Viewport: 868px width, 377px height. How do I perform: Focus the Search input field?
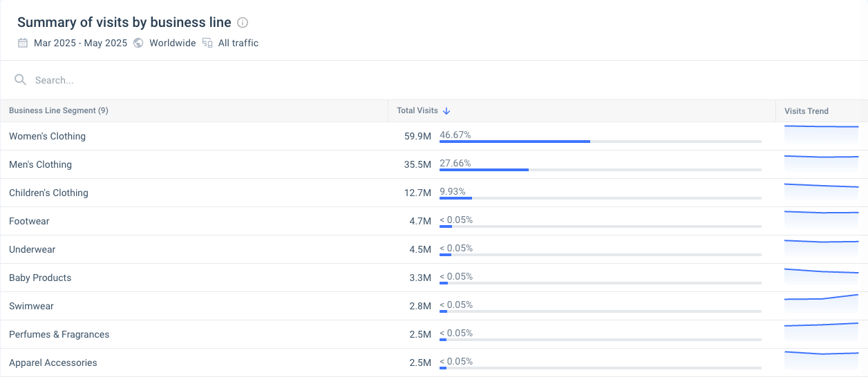tap(207, 80)
